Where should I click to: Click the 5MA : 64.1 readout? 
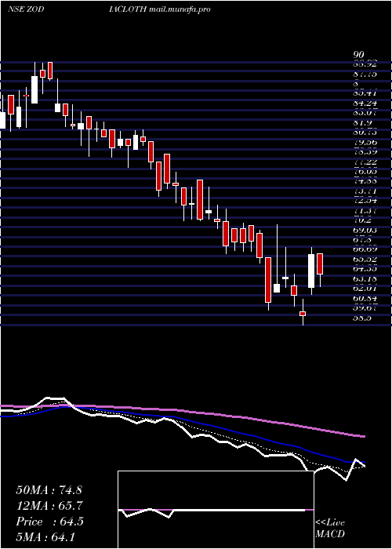coord(45,536)
